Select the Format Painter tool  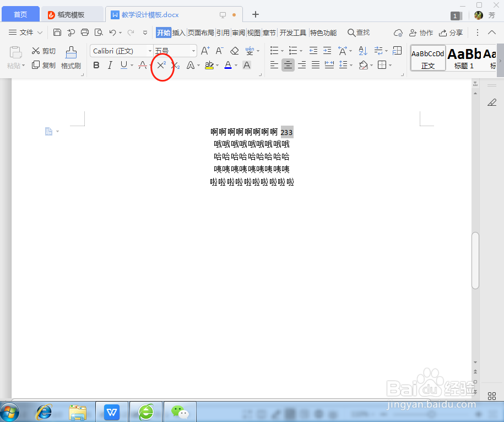71,57
